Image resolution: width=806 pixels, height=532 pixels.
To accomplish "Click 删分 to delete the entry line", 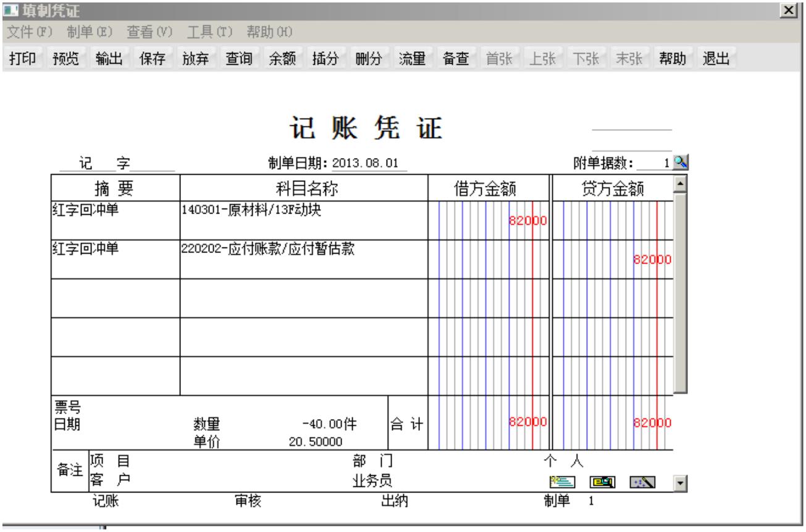I will [x=369, y=59].
